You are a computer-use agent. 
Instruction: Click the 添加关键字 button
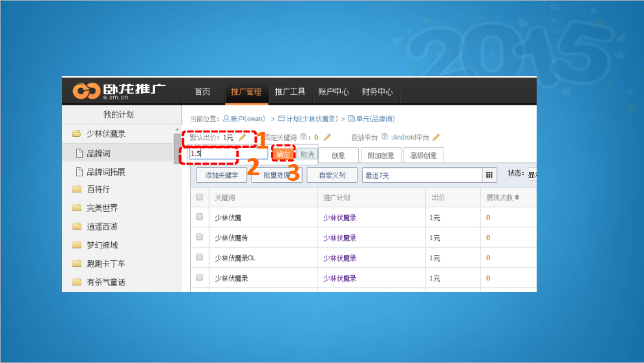coord(221,175)
